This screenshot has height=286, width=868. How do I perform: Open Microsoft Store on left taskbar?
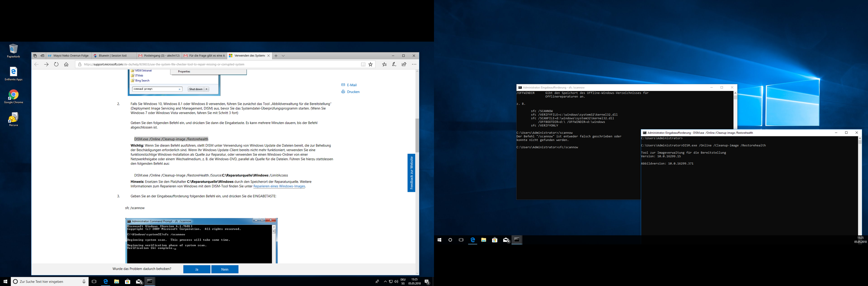128,281
